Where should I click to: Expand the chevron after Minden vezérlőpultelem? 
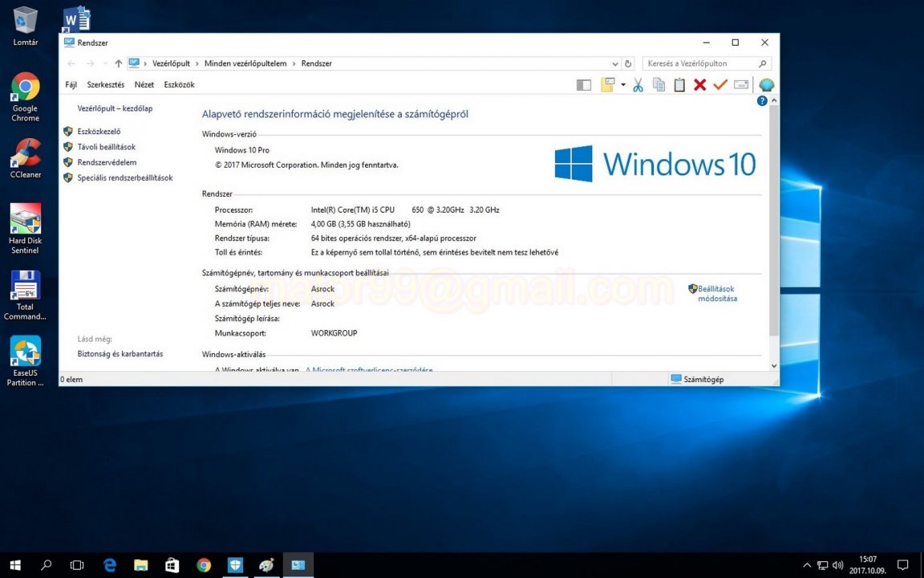coord(294,63)
